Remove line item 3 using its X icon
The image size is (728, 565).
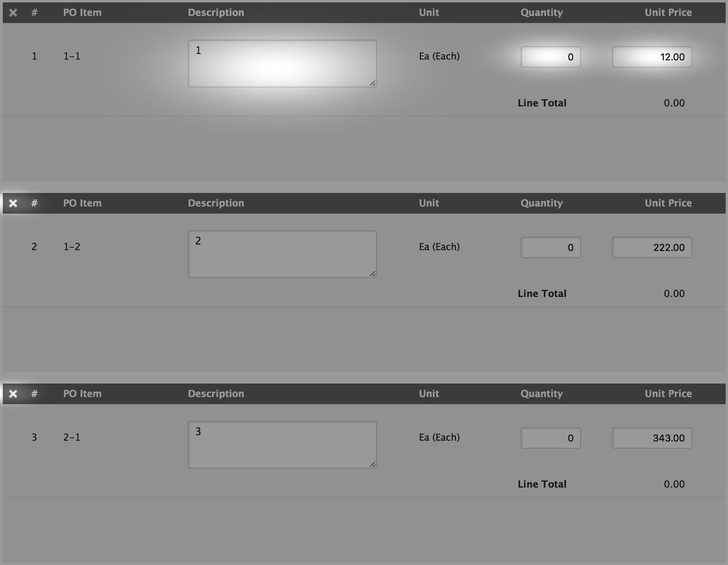[13, 393]
